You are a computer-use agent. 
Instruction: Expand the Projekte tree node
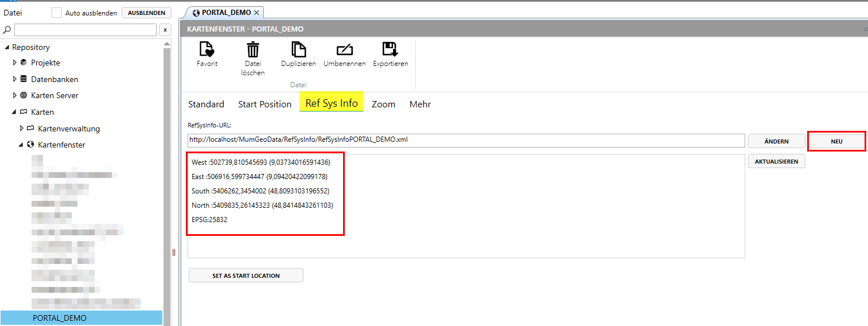[x=15, y=63]
